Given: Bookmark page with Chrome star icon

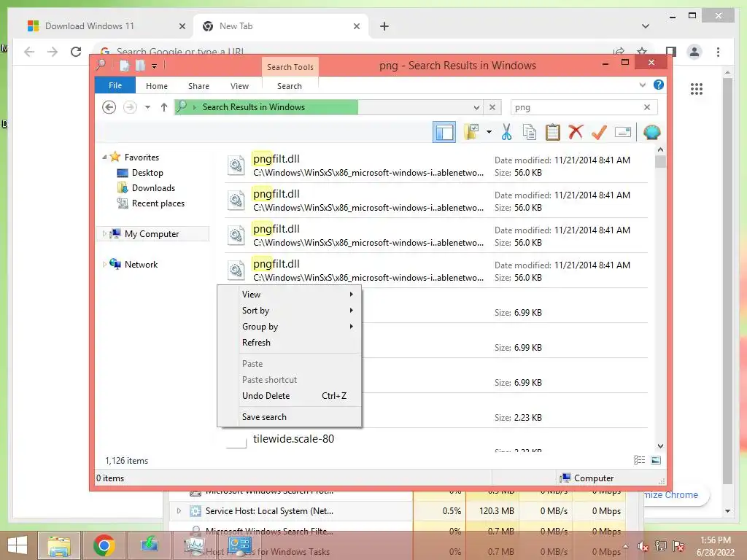Looking at the screenshot, I should click(642, 51).
